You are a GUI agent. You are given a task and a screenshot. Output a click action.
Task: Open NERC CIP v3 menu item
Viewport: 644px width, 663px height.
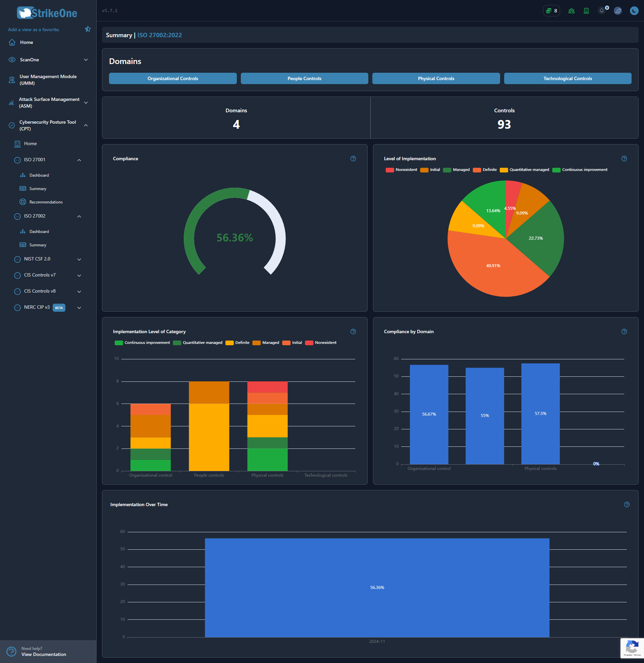coord(37,307)
